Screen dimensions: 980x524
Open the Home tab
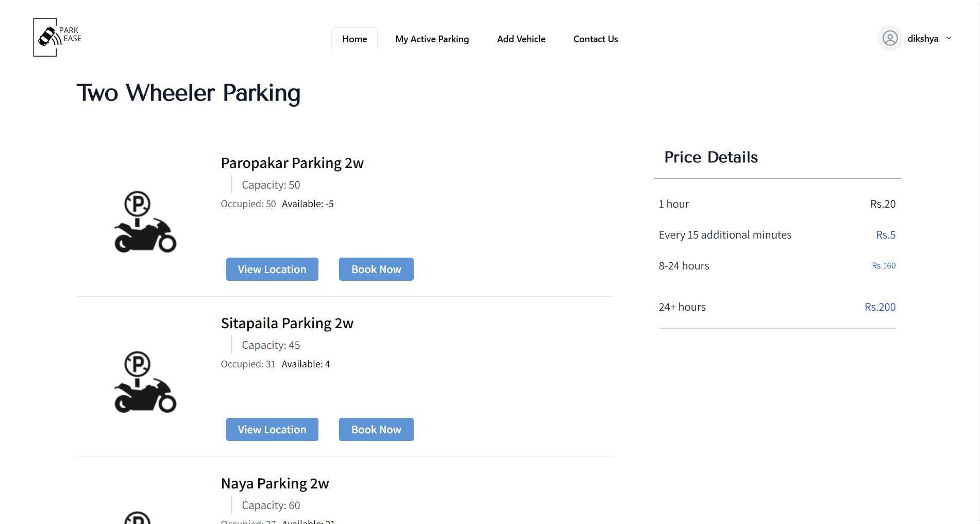click(x=354, y=39)
